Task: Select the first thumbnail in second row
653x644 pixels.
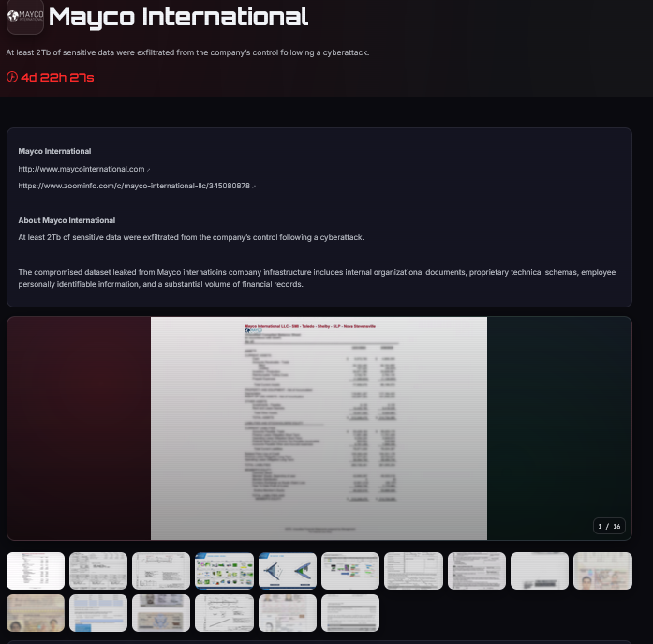Action: [x=36, y=613]
